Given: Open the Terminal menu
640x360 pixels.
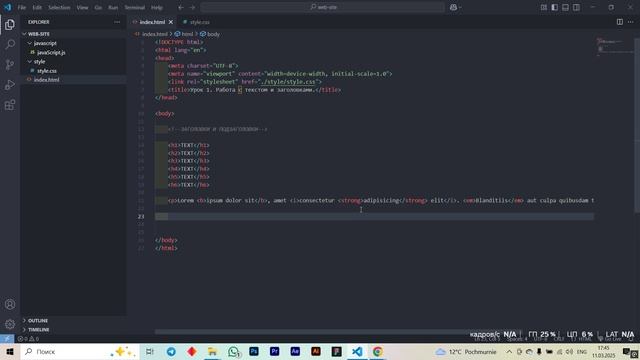Looking at the screenshot, I should [x=135, y=7].
